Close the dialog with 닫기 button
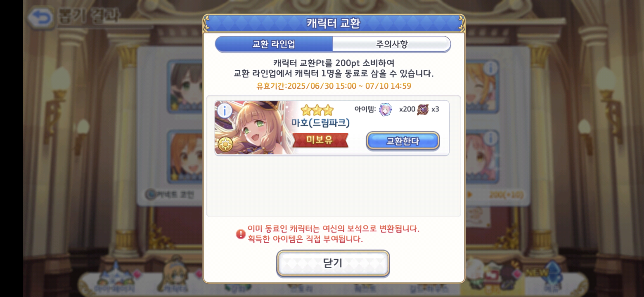 (333, 263)
